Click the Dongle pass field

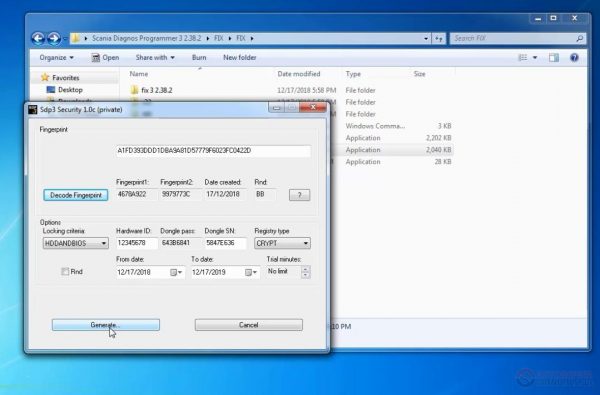click(x=180, y=243)
